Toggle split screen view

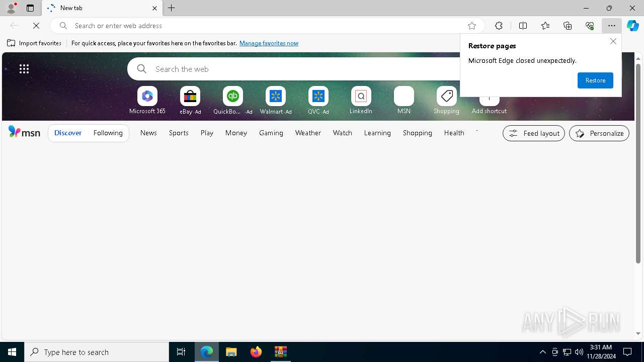pos(523,26)
